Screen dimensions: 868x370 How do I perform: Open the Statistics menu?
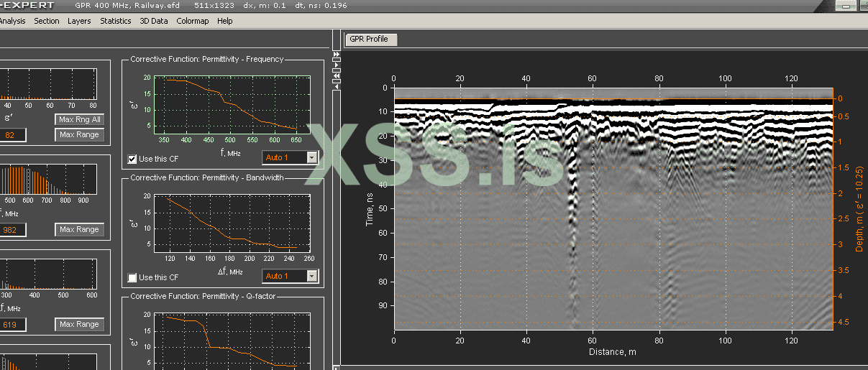(x=115, y=21)
